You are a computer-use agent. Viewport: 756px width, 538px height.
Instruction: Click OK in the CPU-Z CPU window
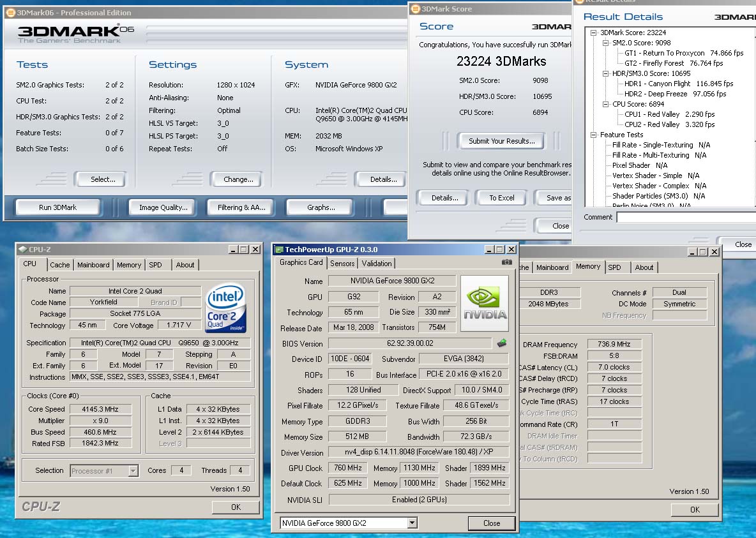[x=236, y=507]
